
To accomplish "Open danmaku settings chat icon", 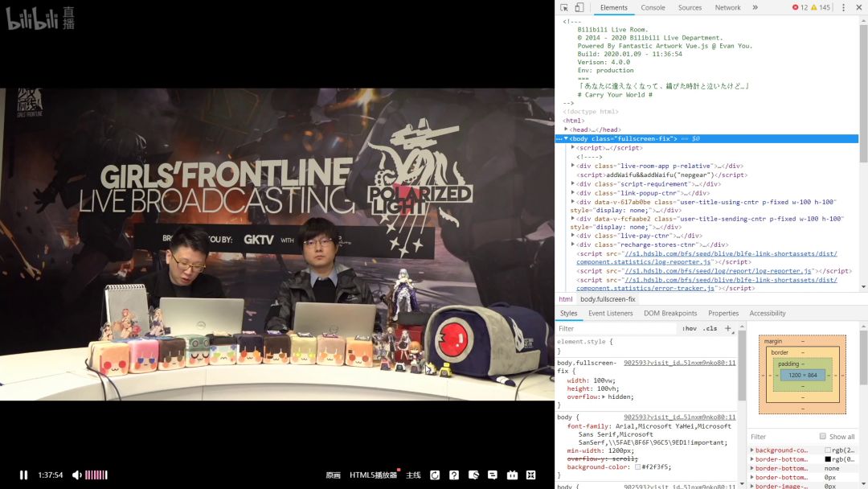I will [492, 475].
